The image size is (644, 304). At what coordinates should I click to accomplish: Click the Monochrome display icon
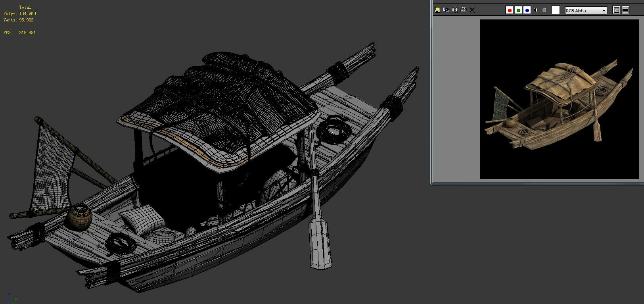click(x=544, y=10)
